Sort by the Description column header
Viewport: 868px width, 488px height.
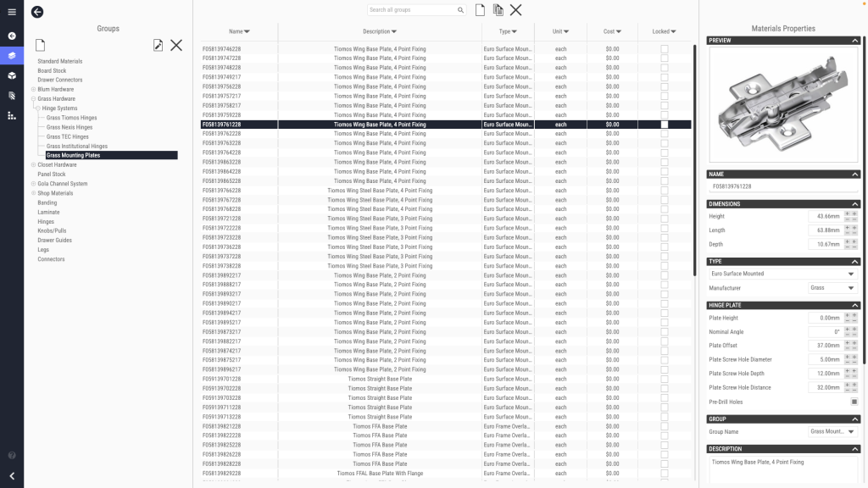pos(380,31)
